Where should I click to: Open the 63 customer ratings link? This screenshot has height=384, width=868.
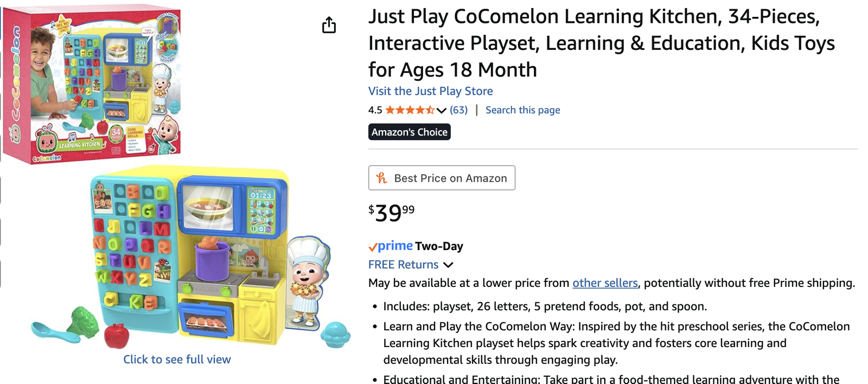click(458, 110)
